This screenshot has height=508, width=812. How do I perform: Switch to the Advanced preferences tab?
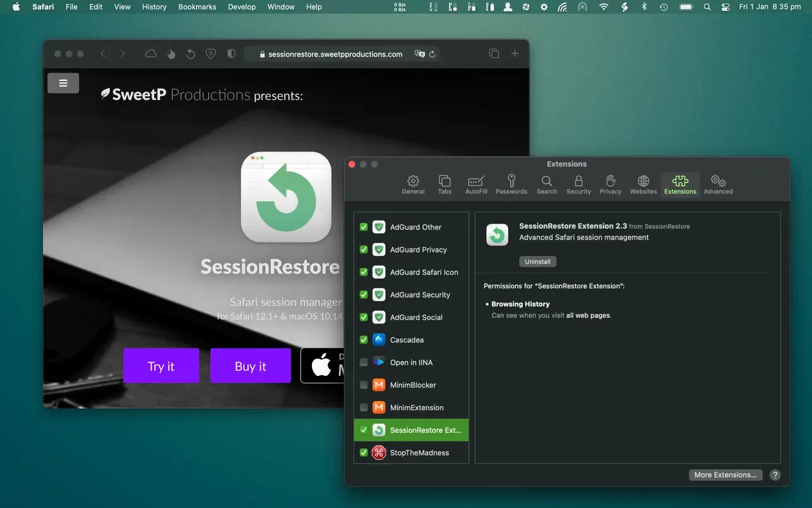pos(718,184)
